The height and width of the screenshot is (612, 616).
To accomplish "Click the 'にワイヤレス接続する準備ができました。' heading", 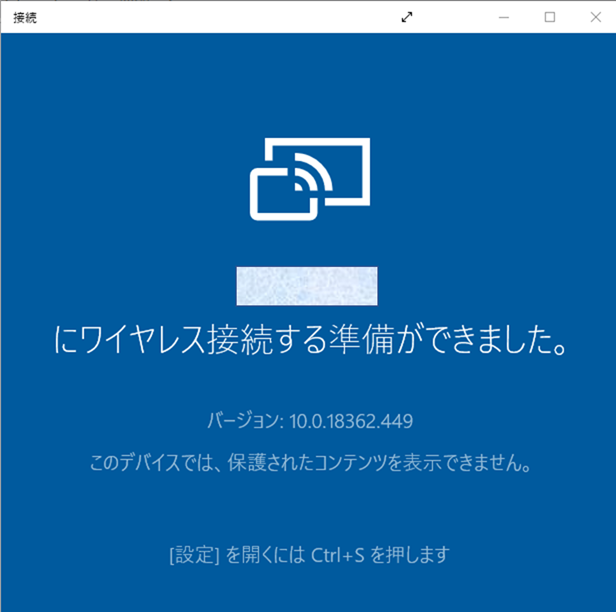I will click(x=310, y=339).
